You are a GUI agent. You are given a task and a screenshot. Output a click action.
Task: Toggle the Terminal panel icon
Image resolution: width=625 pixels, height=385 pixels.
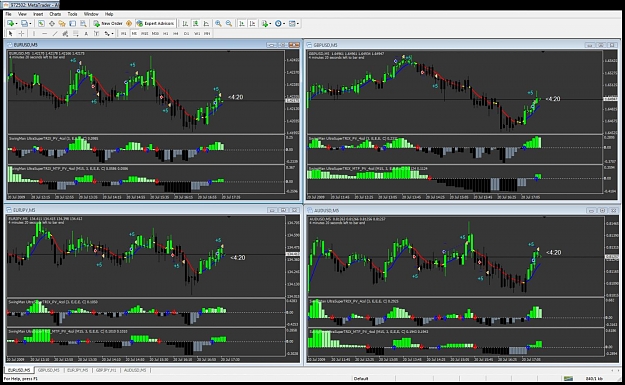[73, 24]
